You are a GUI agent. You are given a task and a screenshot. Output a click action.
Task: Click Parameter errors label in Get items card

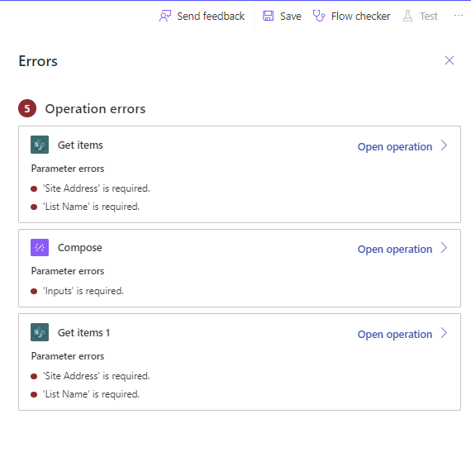[x=68, y=169]
